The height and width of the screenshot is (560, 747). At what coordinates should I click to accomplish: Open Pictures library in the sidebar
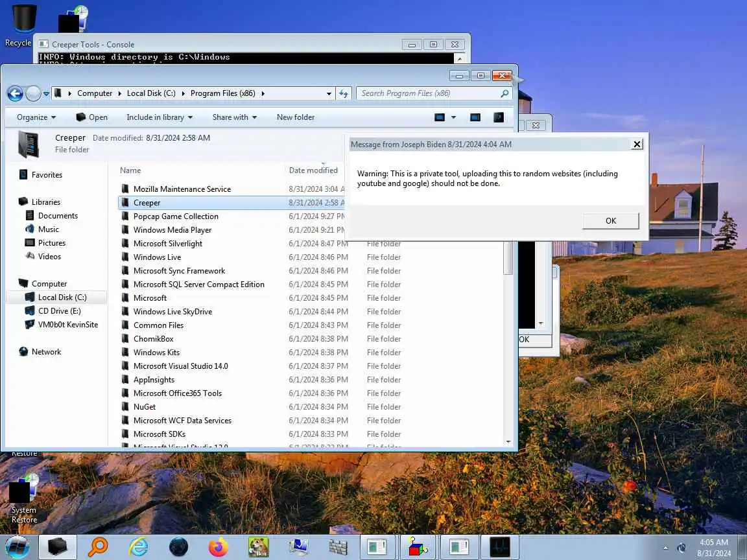click(51, 243)
